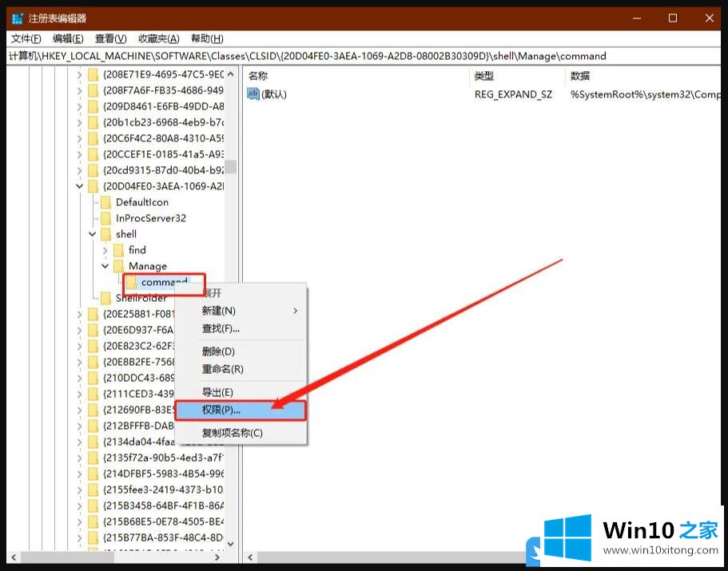Screen dimensions: 728x571
Task: Click tree pane scroll down arrow
Action: [x=231, y=544]
